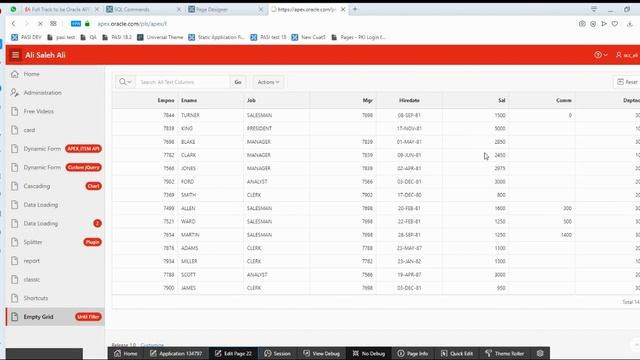Go to the card page in the sidebar
640x360 pixels.
(x=55, y=130)
